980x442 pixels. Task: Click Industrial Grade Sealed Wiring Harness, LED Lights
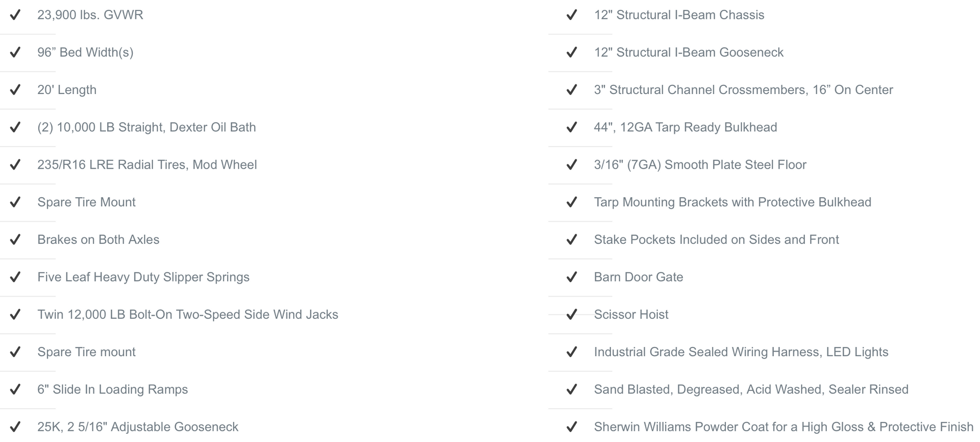pyautogui.click(x=741, y=352)
